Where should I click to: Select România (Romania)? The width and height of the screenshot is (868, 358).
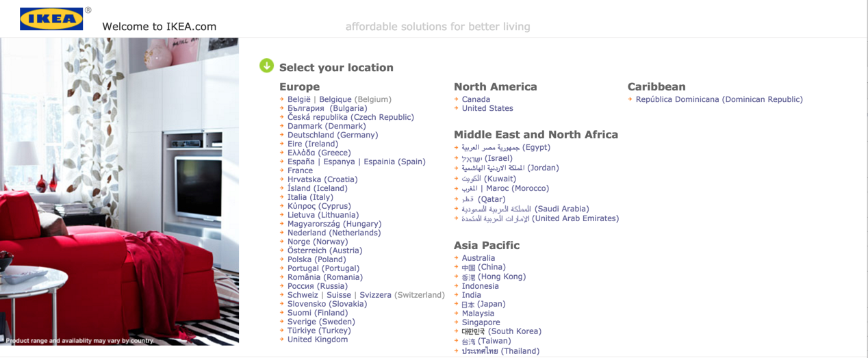click(x=325, y=277)
